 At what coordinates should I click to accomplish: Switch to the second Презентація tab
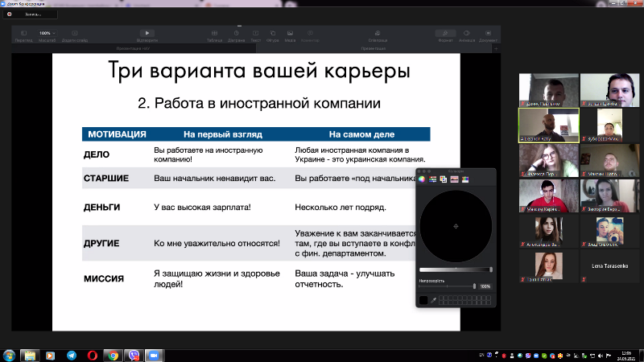(374, 48)
